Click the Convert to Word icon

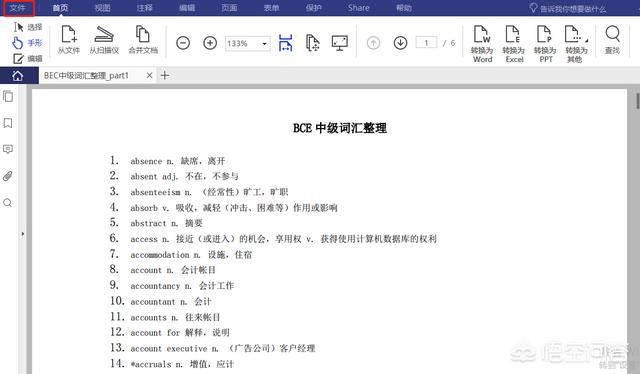click(x=482, y=44)
